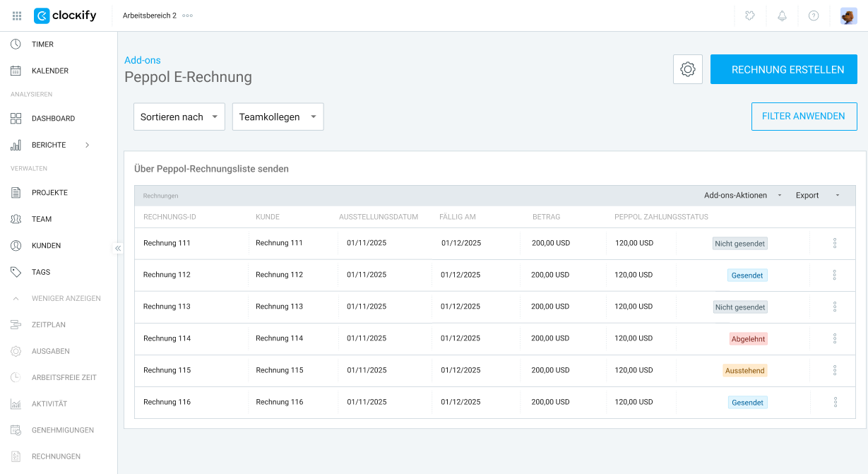Screen dimensions: 868x474
Task: Open the help question-mark icon
Action: [814, 16]
